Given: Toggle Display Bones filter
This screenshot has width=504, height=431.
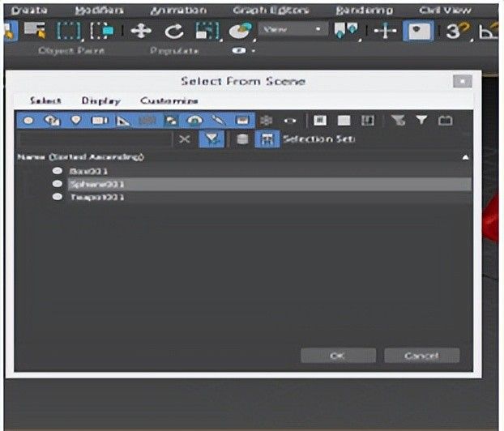Looking at the screenshot, I should tap(218, 121).
